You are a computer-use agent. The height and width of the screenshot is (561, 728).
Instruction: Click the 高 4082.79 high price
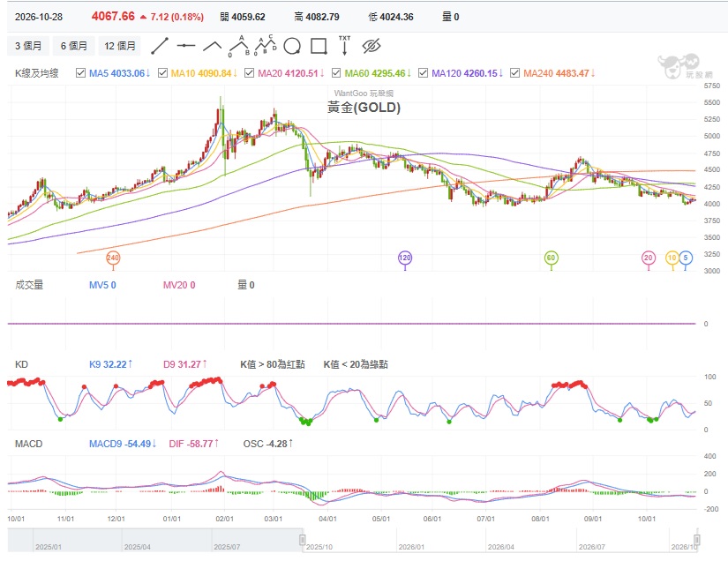pos(317,17)
